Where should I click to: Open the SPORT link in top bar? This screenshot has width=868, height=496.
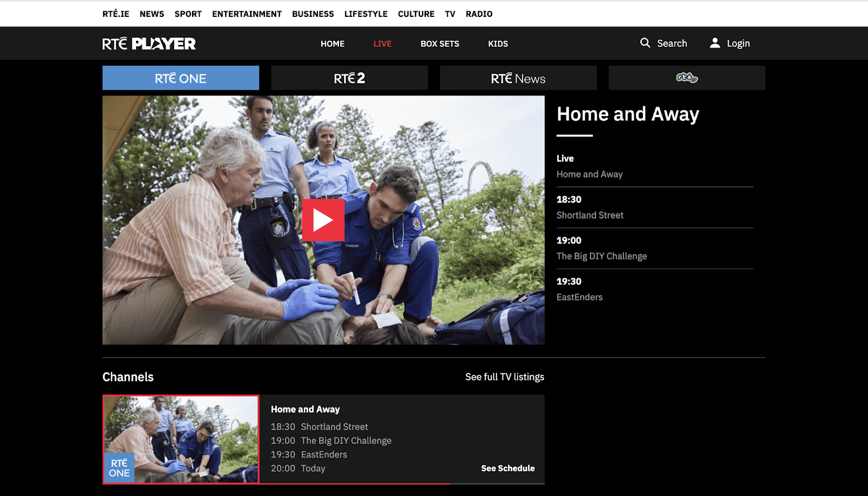(188, 14)
